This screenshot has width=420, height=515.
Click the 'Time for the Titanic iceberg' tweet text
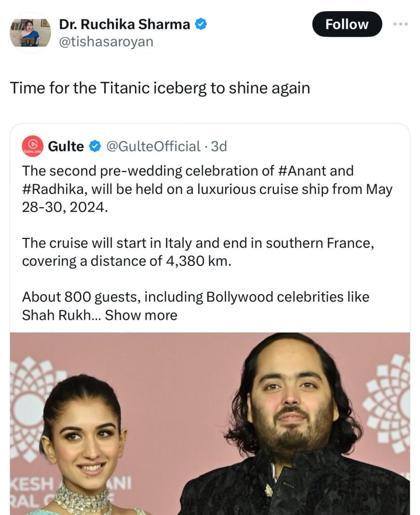click(x=160, y=88)
